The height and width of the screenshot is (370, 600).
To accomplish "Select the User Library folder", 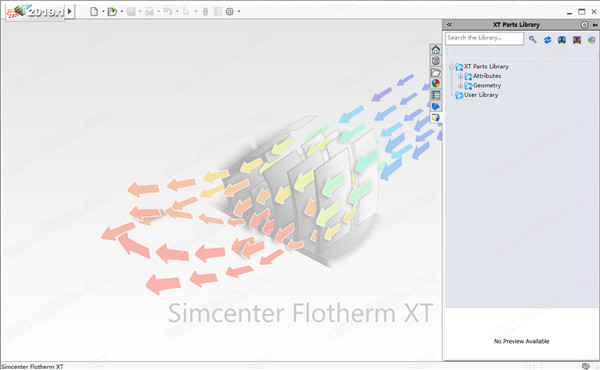I will tap(481, 95).
